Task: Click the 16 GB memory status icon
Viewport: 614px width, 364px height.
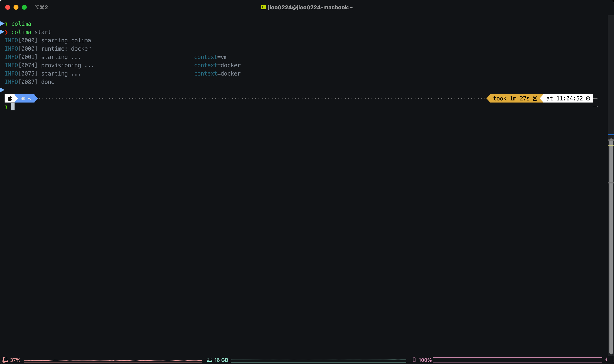Action: tap(210, 360)
